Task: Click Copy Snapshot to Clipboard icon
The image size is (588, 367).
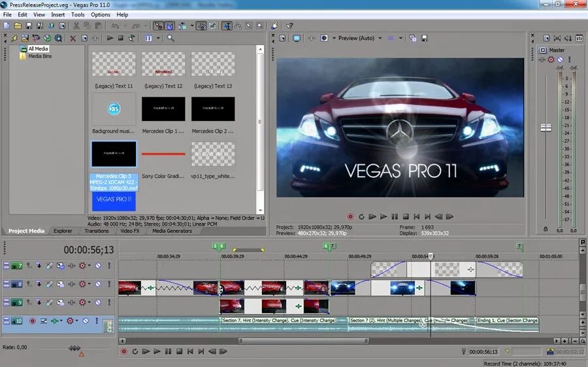Action: 413,39
